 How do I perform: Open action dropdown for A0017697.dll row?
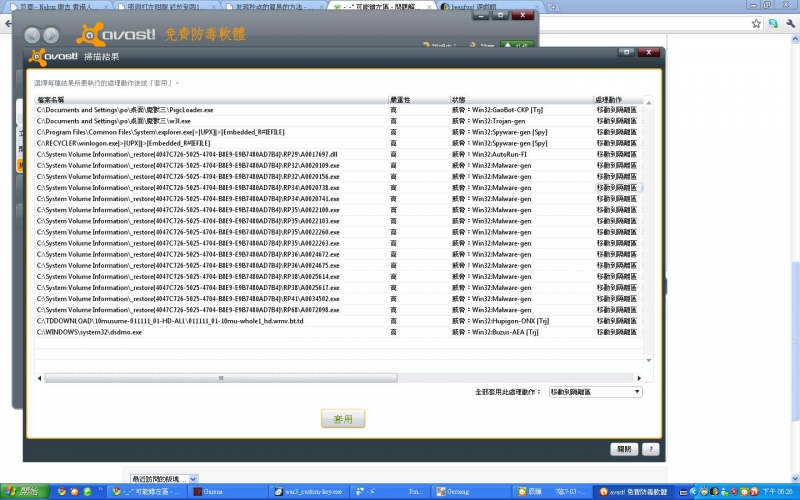tap(617, 154)
